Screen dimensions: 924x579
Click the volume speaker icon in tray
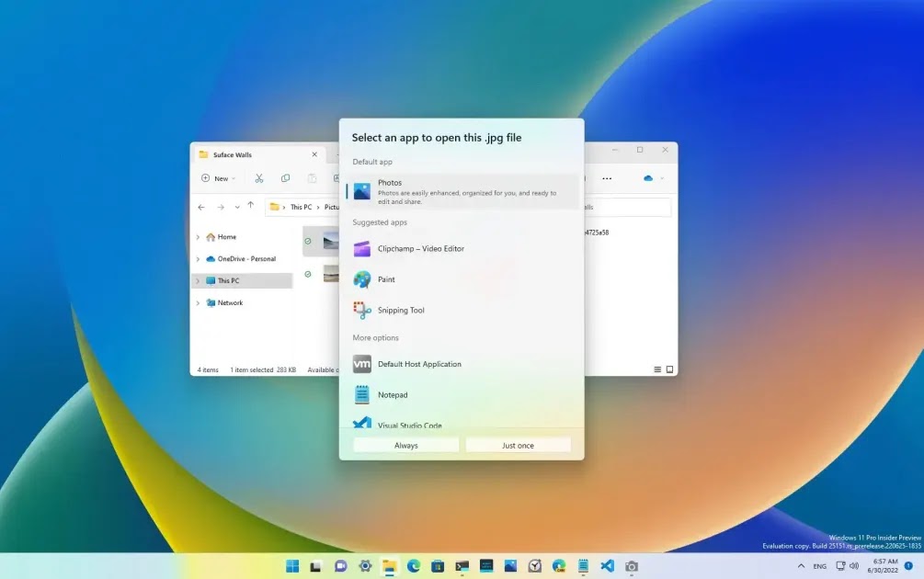pyautogui.click(x=854, y=566)
